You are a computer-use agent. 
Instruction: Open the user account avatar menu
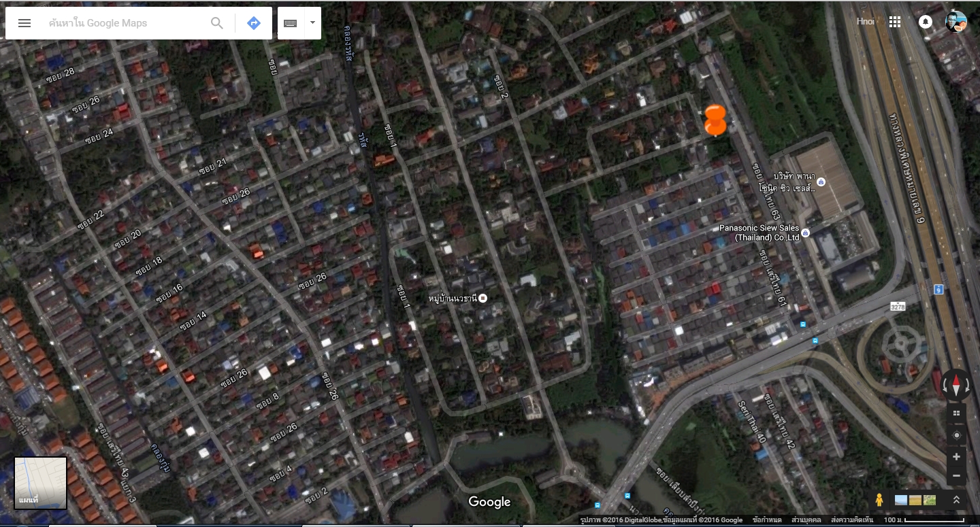pyautogui.click(x=956, y=22)
